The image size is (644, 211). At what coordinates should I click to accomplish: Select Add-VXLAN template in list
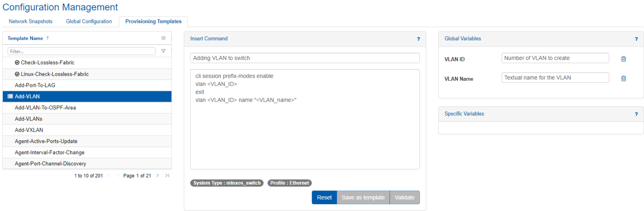29,130
